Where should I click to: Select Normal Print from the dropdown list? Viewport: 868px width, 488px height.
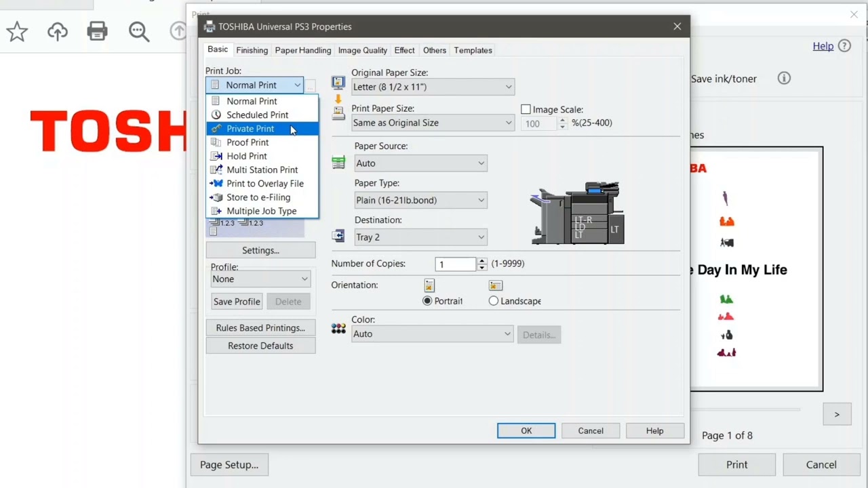(262, 101)
